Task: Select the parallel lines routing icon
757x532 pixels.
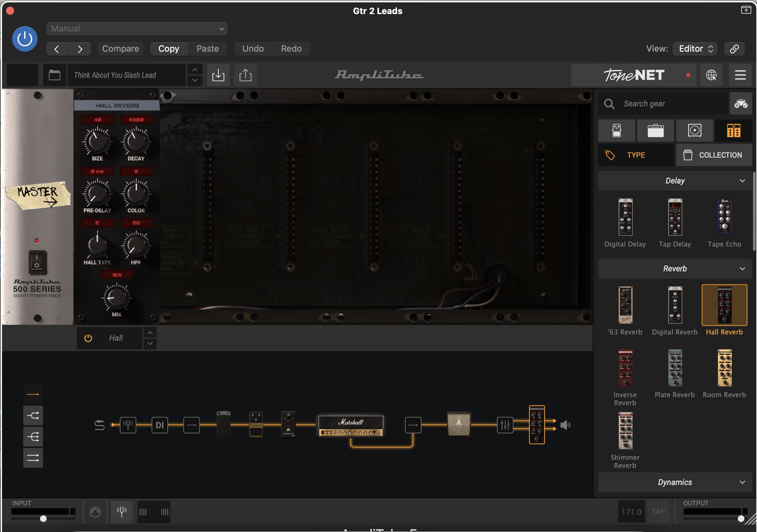Action: click(x=33, y=458)
